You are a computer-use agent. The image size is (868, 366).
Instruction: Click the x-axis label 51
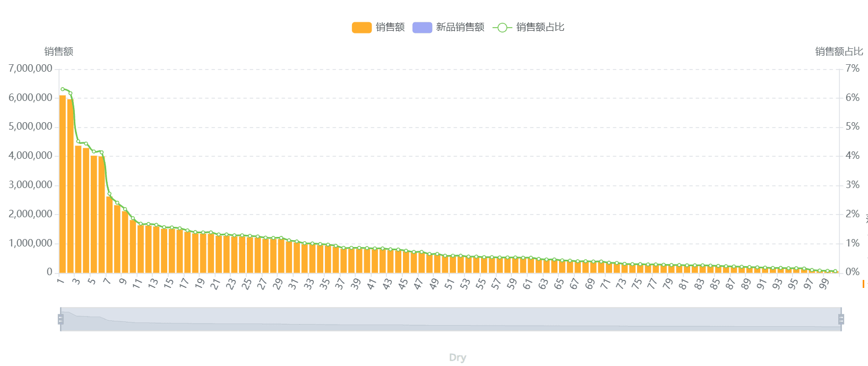(450, 285)
